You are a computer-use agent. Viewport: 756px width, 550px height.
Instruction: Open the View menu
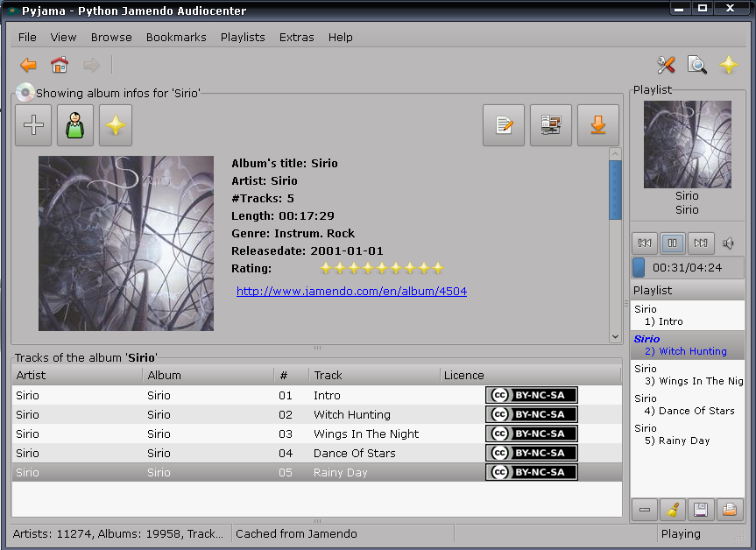(63, 37)
